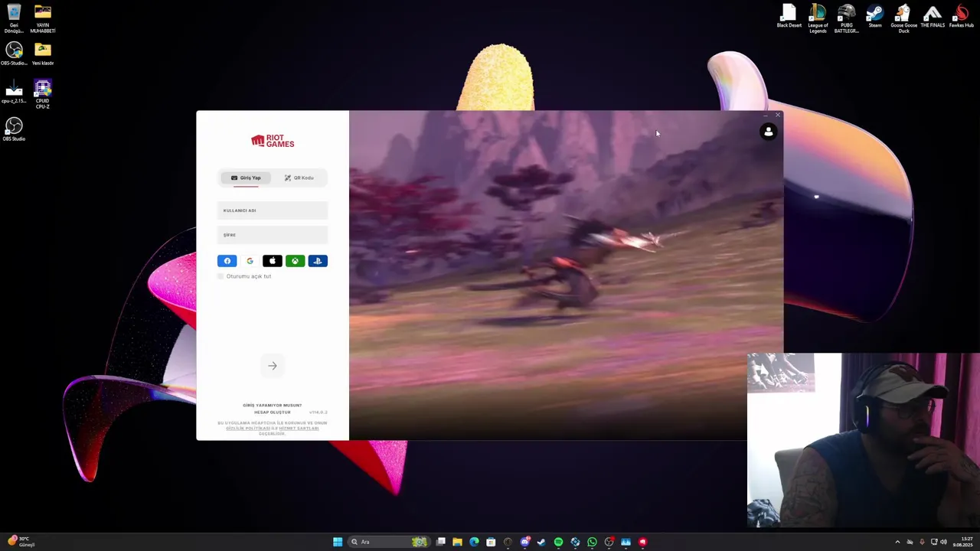Viewport: 980px width, 551px height.
Task: Submit login with the arrow button
Action: pos(273,366)
